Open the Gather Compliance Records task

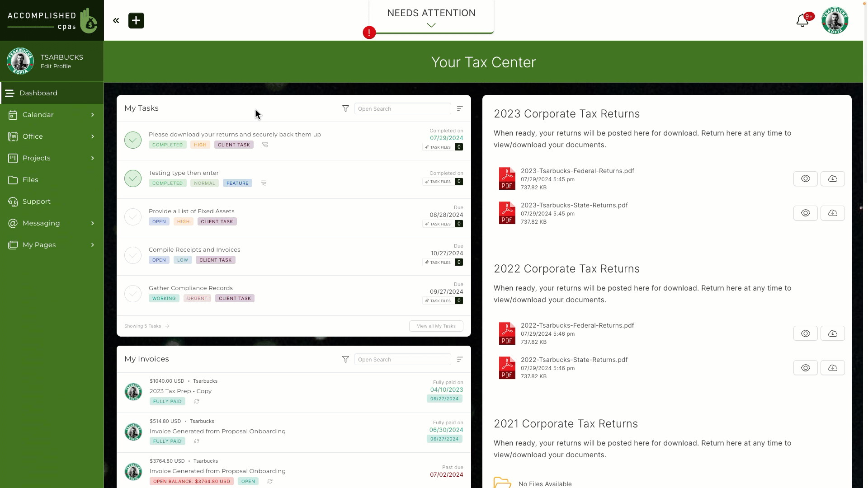click(x=191, y=288)
